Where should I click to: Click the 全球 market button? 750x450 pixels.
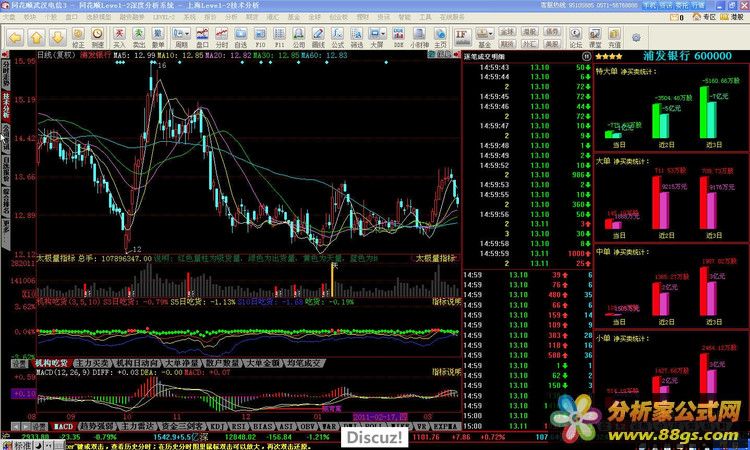click(x=507, y=32)
